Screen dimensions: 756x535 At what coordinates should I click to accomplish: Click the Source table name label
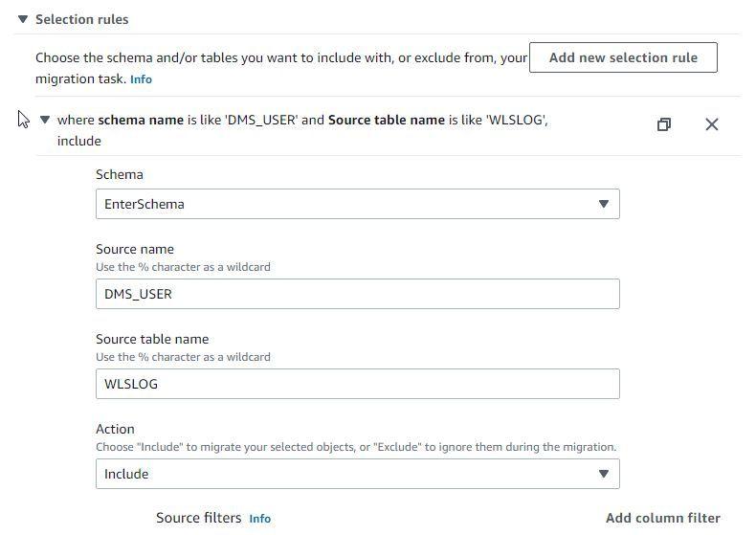click(x=152, y=339)
